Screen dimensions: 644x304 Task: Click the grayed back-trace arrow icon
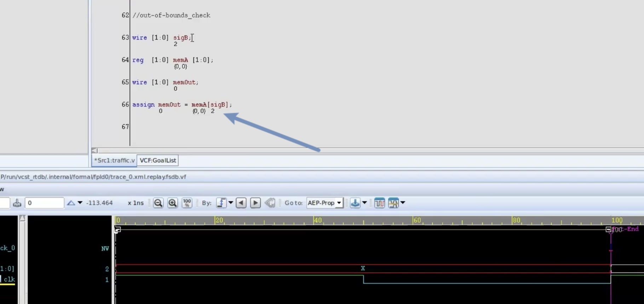click(270, 203)
